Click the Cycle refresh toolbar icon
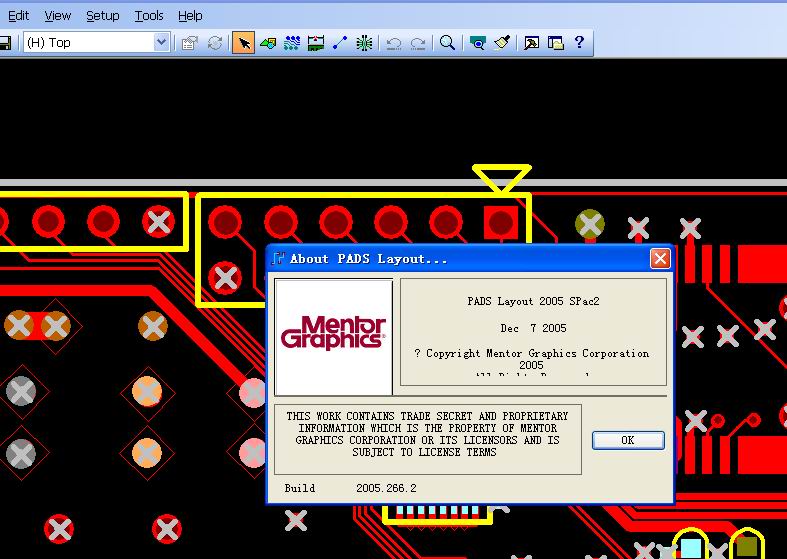787x559 pixels. [215, 43]
